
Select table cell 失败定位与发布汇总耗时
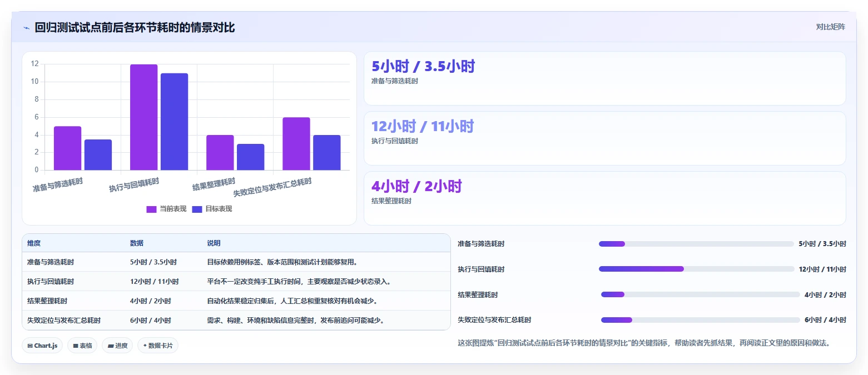(x=64, y=321)
